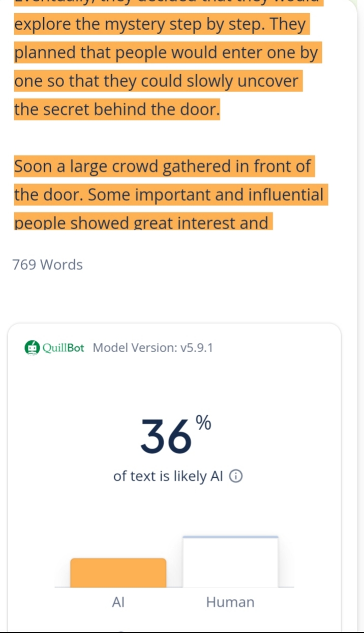Select the white Human bar in chart

coord(230,562)
